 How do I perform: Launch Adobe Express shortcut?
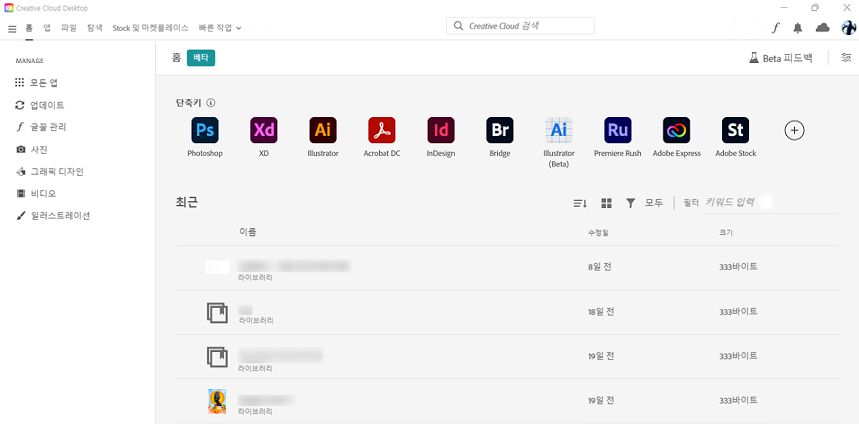(677, 130)
